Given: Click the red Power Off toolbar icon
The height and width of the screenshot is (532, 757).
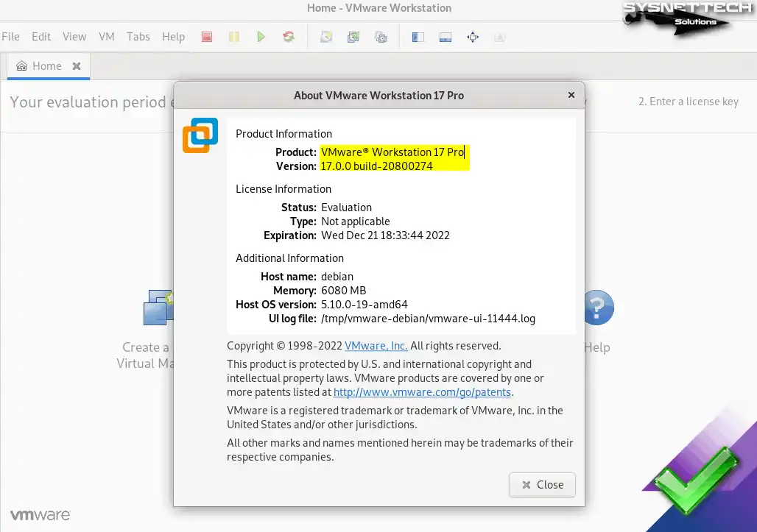Looking at the screenshot, I should click(207, 37).
